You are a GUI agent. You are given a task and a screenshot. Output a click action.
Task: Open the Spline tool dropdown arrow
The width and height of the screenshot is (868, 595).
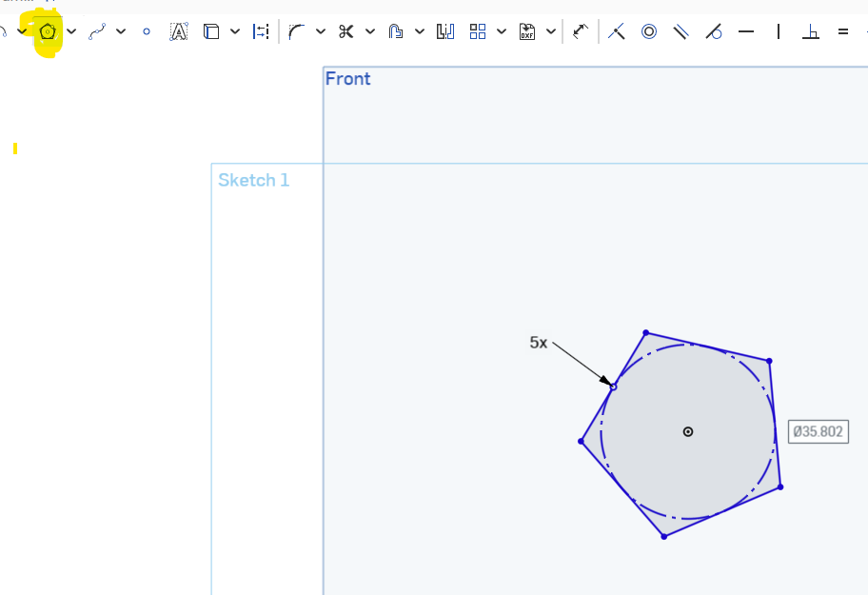[x=121, y=31]
